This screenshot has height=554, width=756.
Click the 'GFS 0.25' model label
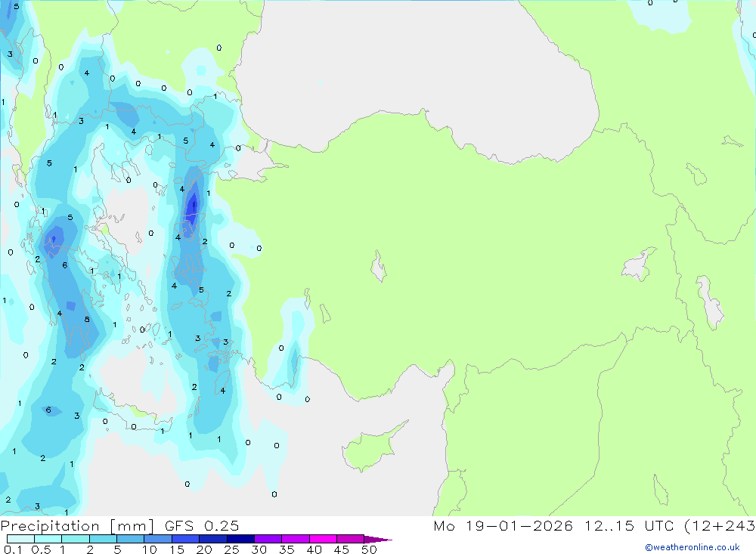tap(202, 525)
